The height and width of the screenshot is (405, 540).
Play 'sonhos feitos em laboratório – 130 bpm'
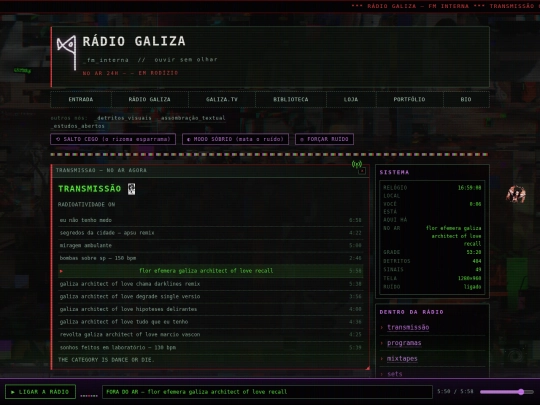click(x=210, y=347)
